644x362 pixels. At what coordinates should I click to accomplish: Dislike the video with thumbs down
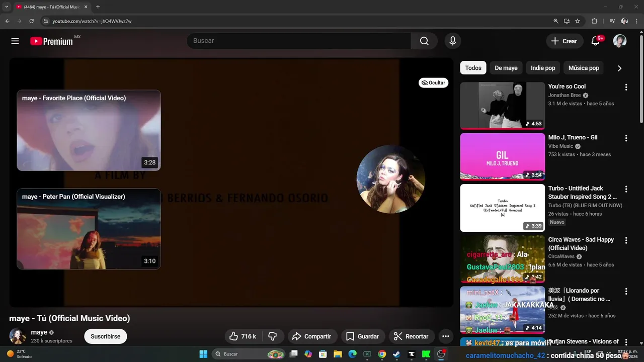(273, 336)
